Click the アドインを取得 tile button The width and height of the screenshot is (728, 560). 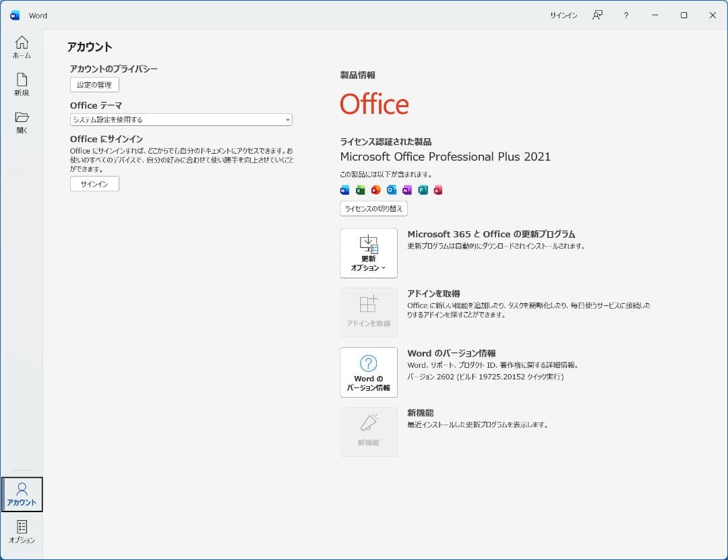point(369,313)
